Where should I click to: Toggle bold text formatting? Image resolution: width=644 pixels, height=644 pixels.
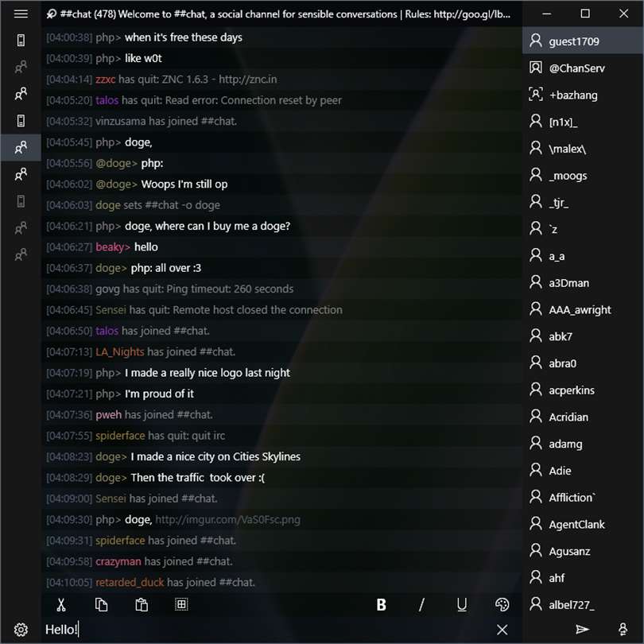click(381, 604)
